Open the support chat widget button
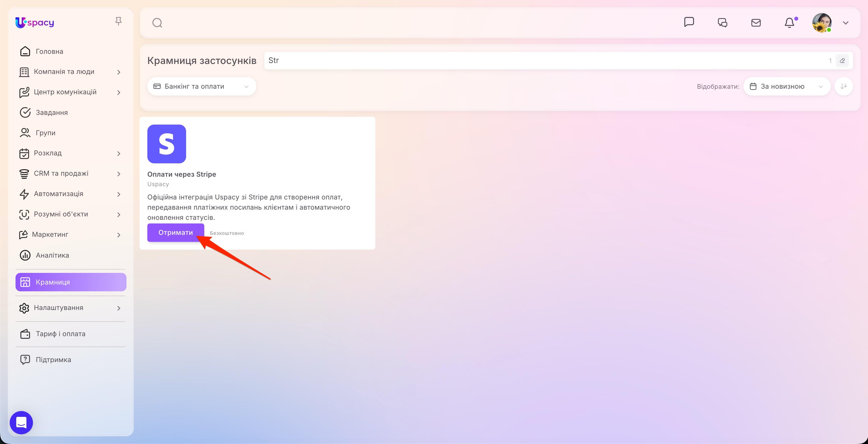The width and height of the screenshot is (868, 444). coord(21,422)
